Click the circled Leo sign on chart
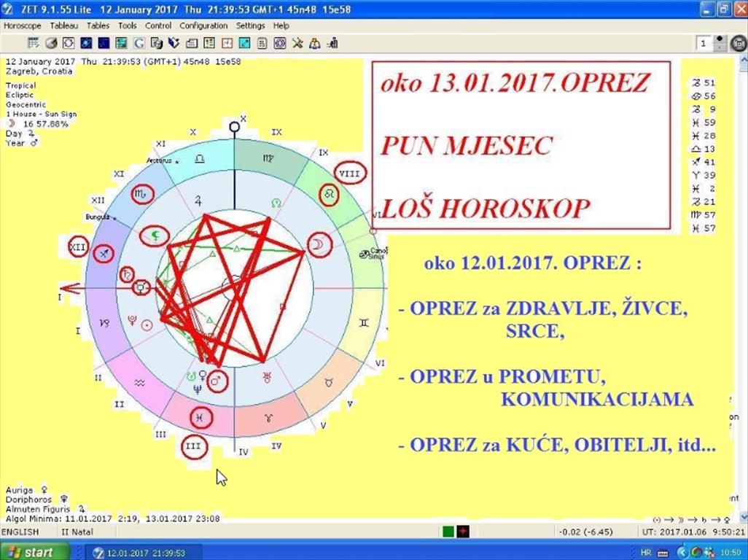The width and height of the screenshot is (748, 560). [x=330, y=195]
